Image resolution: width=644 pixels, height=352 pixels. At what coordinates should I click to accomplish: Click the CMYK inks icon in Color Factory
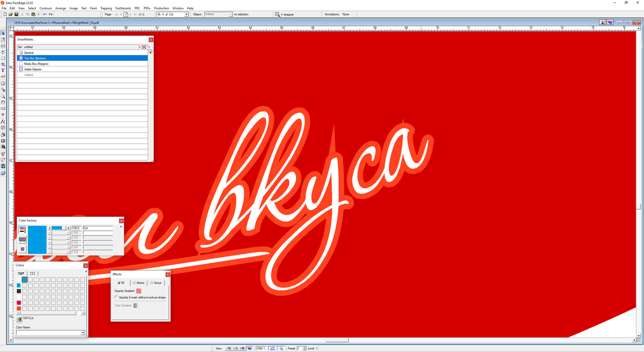[x=22, y=230]
